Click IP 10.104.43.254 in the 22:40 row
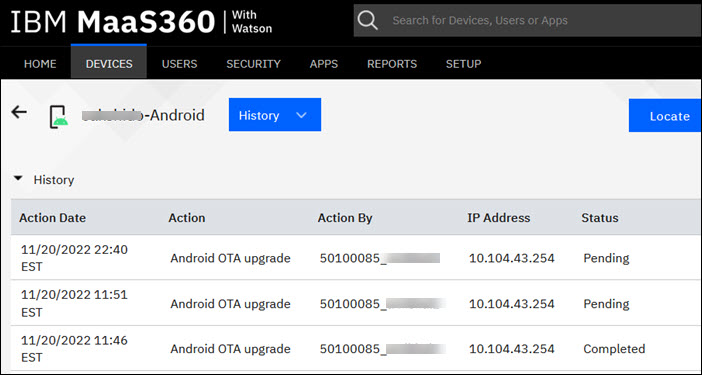Screen dimensions: 702x375 (x=512, y=258)
